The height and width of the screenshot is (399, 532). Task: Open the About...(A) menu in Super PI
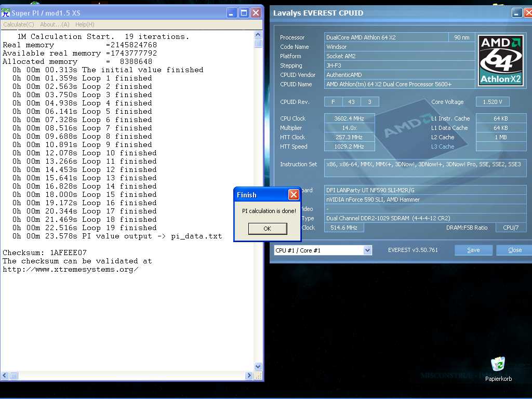coord(55,24)
